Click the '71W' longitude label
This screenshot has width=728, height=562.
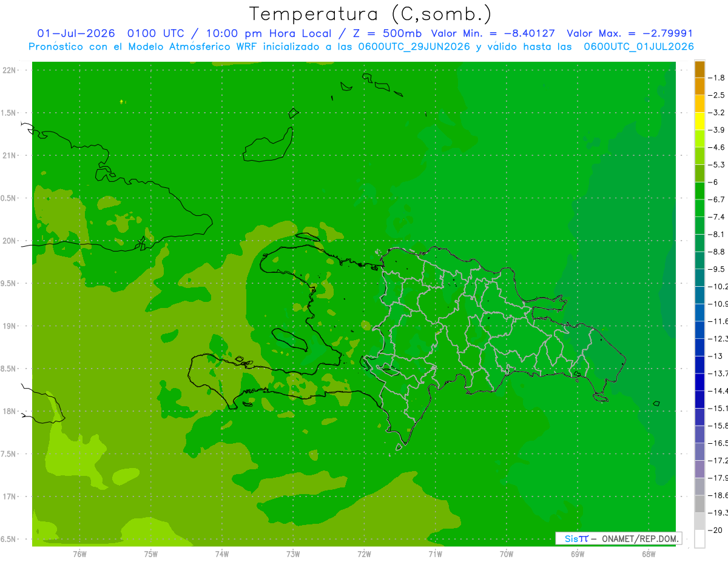435,554
